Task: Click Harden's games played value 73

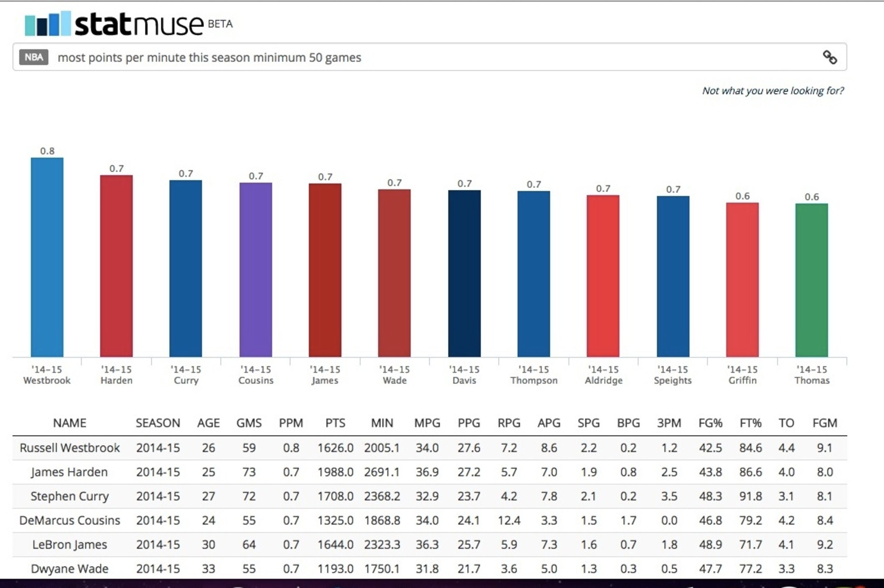Action: coord(249,472)
